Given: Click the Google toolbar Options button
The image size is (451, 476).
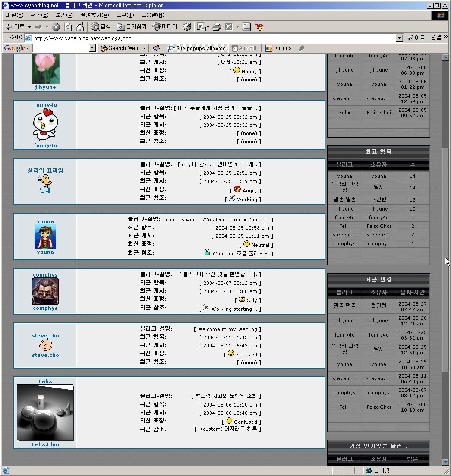Looking at the screenshot, I should pos(278,48).
